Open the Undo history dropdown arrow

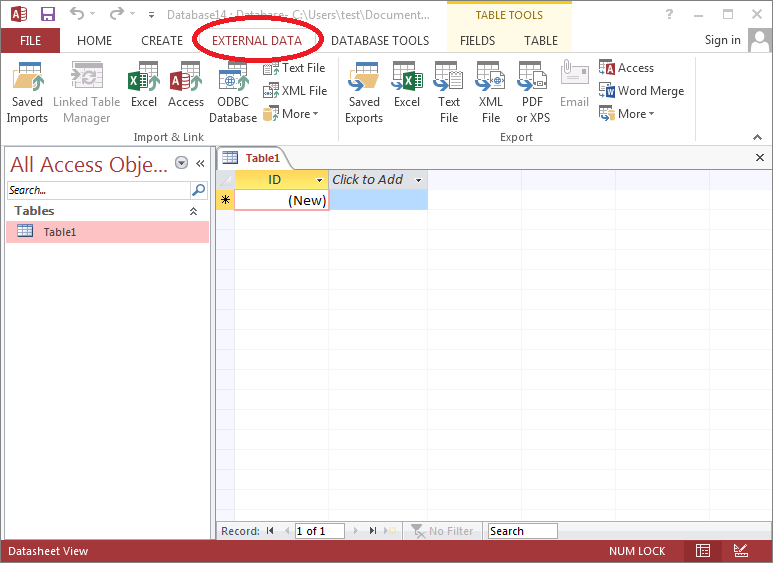coord(93,14)
